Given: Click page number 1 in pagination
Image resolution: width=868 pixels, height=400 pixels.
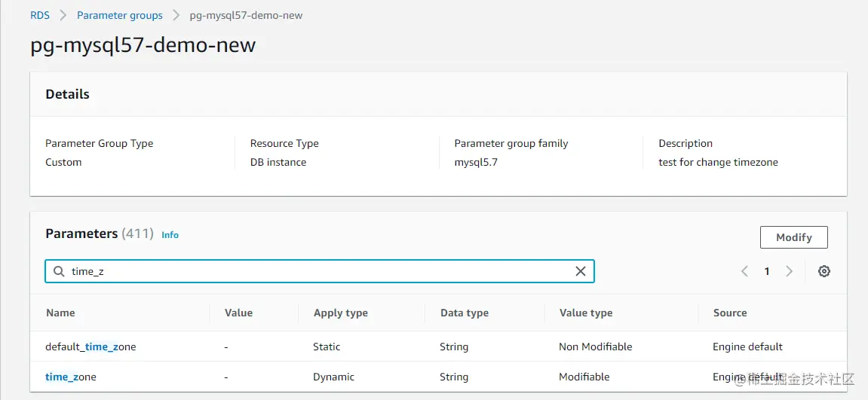Looking at the screenshot, I should coord(767,271).
